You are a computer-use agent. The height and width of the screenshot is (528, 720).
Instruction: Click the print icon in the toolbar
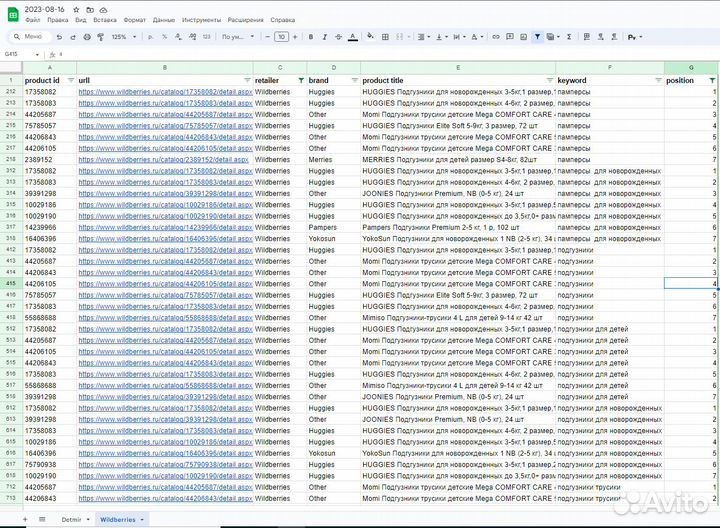pos(85,37)
